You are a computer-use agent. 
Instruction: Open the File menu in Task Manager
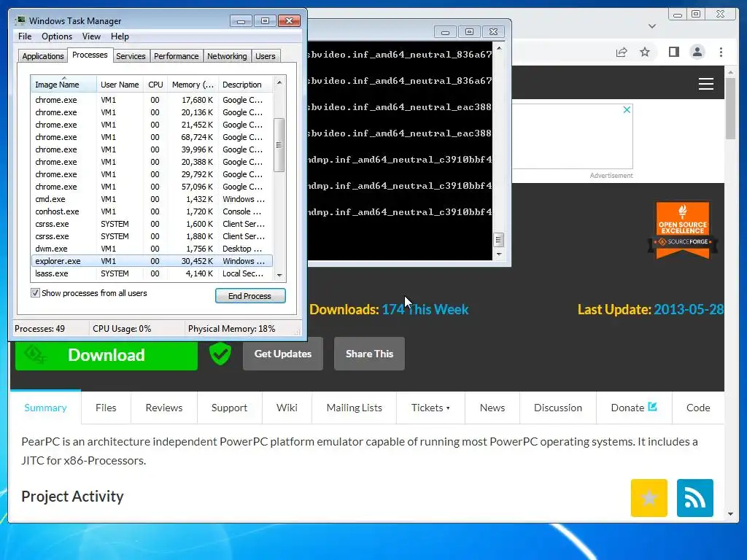point(25,36)
